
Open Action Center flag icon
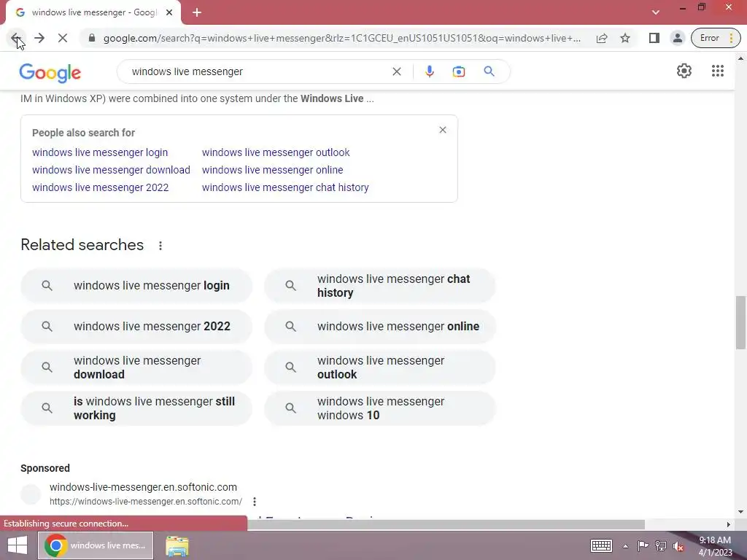(643, 545)
